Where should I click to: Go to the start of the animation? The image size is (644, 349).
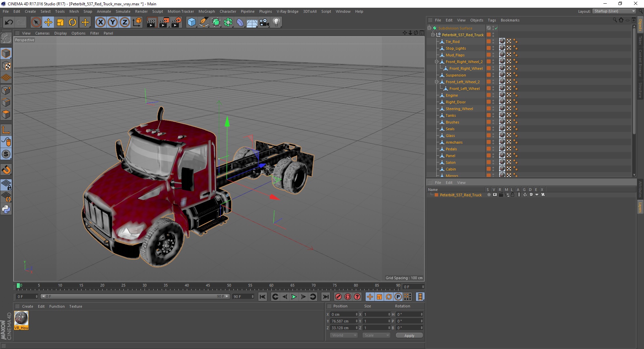tap(263, 297)
